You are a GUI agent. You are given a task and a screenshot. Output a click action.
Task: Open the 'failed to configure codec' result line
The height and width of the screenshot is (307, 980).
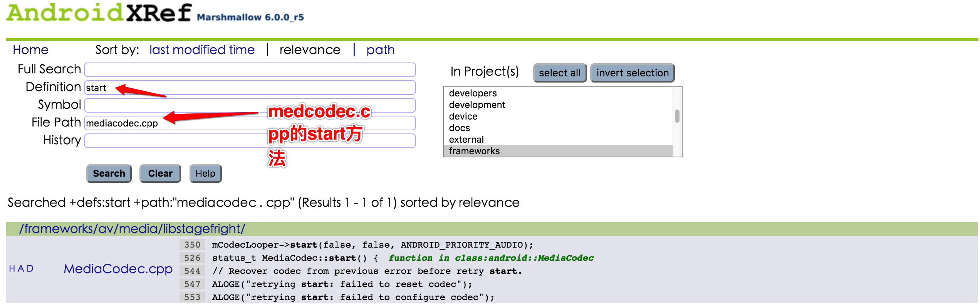[353, 297]
